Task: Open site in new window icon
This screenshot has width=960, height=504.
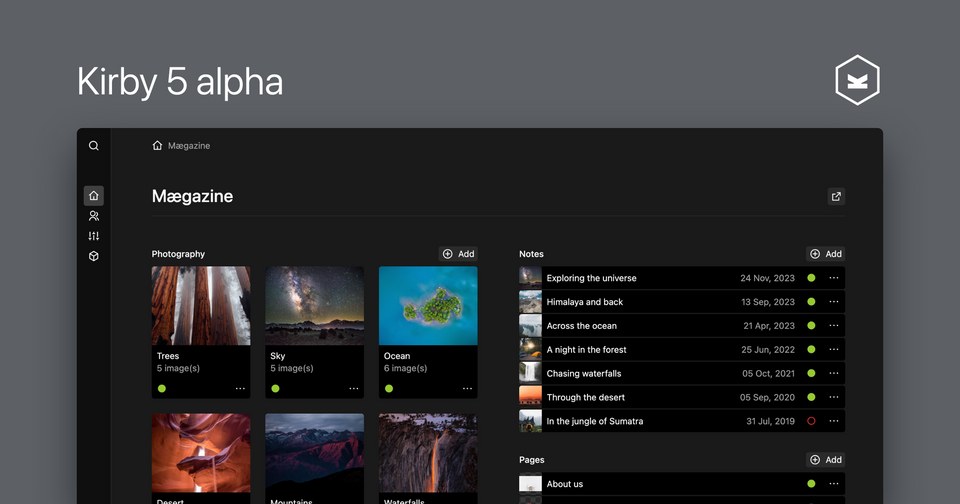Action: pyautogui.click(x=836, y=197)
